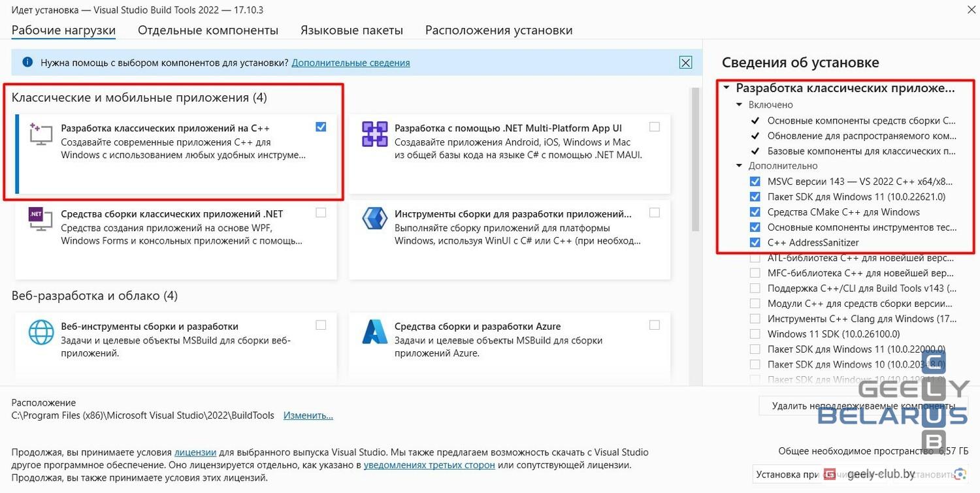The height and width of the screenshot is (493, 980).
Task: Click the Общее необходимое пространство size label
Action: (872, 451)
